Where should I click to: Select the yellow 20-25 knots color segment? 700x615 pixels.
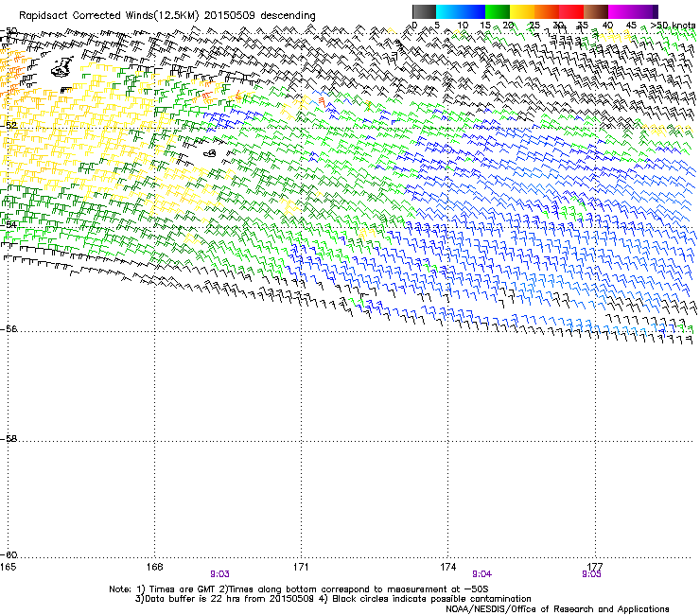pos(522,11)
